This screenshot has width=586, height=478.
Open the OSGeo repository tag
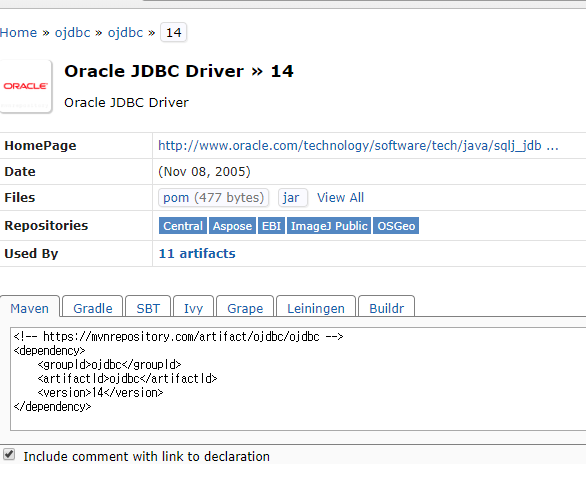(x=396, y=226)
